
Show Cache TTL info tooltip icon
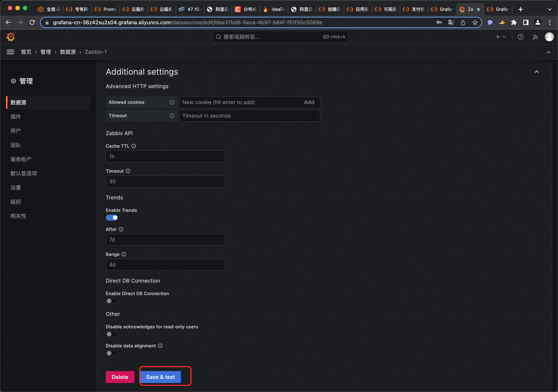pyautogui.click(x=134, y=146)
